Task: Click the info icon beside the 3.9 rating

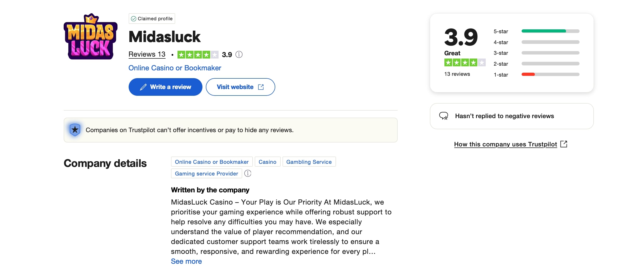Action: [x=239, y=55]
